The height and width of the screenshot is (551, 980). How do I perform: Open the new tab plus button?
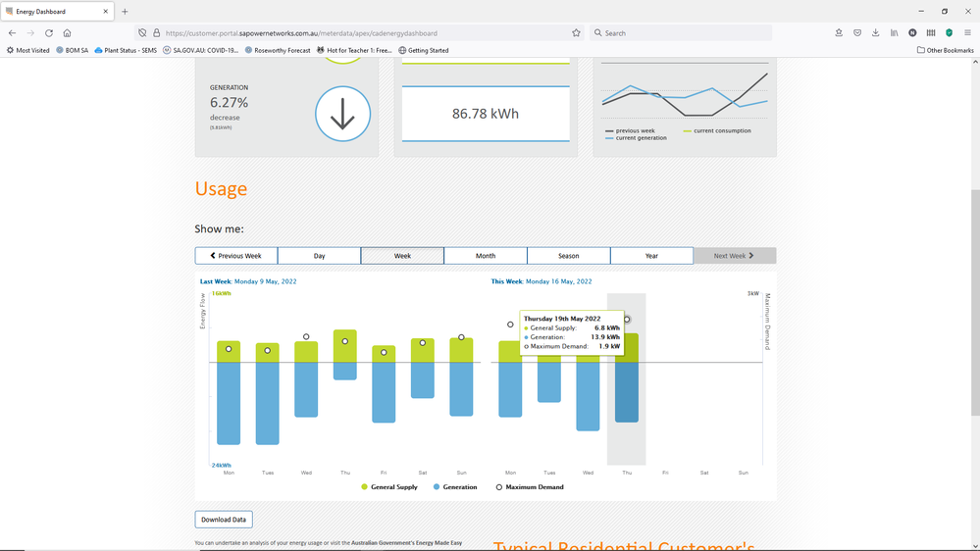[125, 12]
